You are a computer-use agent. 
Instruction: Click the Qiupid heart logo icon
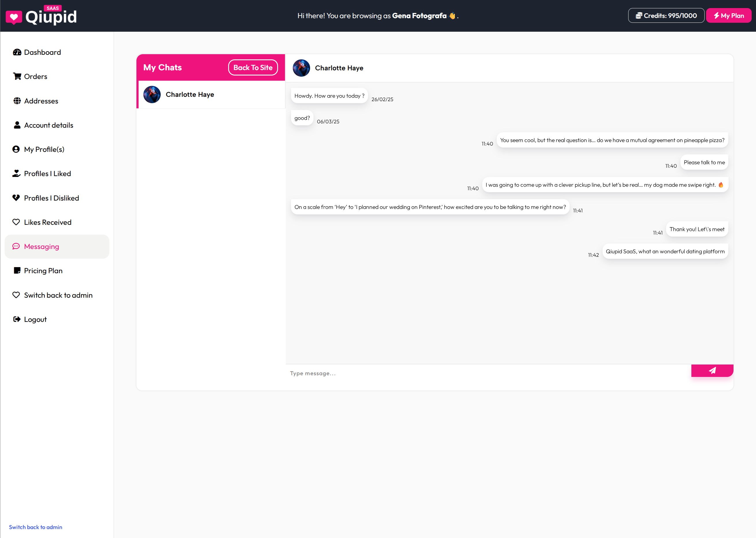(14, 17)
